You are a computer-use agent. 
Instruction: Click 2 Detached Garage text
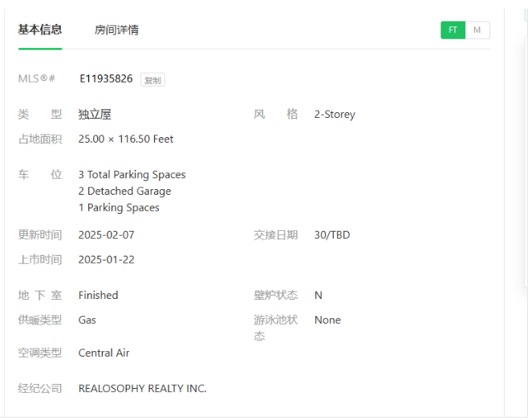tap(124, 192)
